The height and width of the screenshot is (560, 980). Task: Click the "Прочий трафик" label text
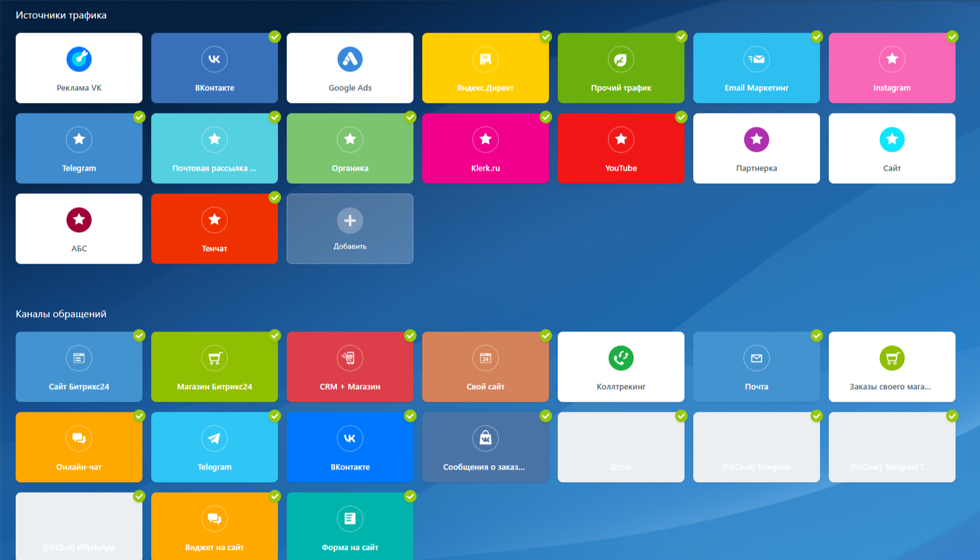tap(621, 88)
